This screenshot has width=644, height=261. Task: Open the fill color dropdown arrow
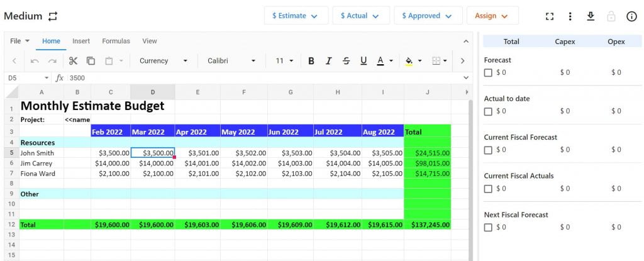(x=419, y=61)
